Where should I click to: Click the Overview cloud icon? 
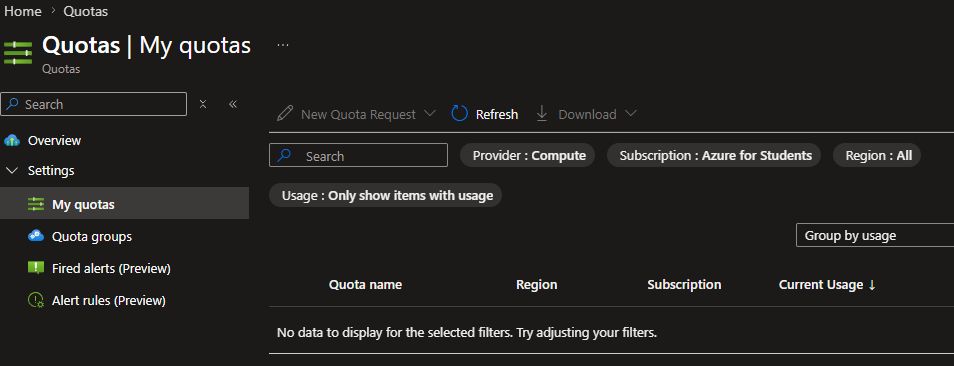pyautogui.click(x=12, y=140)
